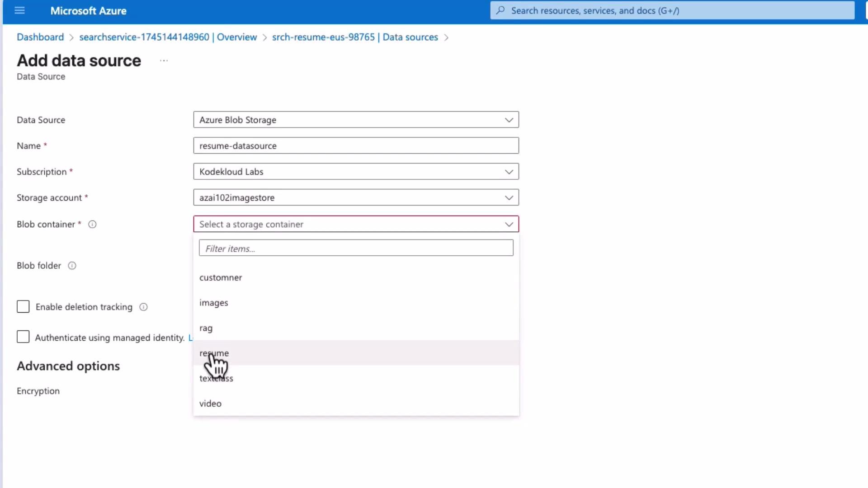Show info tooltip for deletion tracking
This screenshot has width=868, height=488.
click(x=143, y=307)
